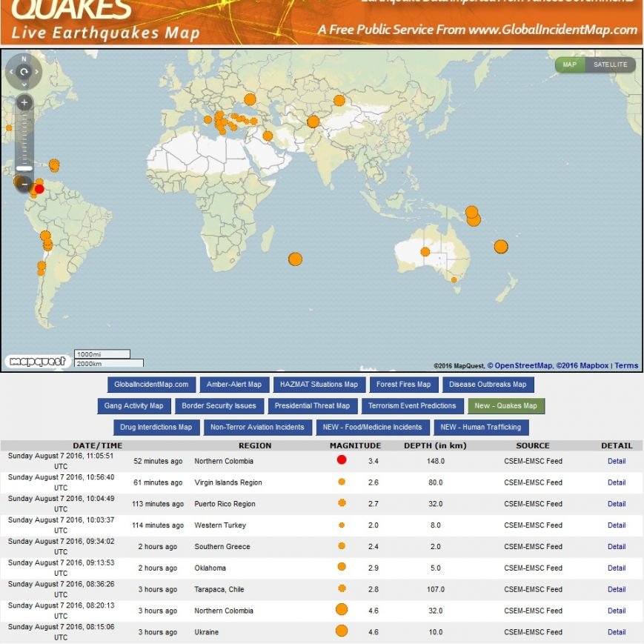Viewport: 644px width, 644px height.
Task: Open the OpenStreetMap attribution link
Action: pyautogui.click(x=520, y=365)
